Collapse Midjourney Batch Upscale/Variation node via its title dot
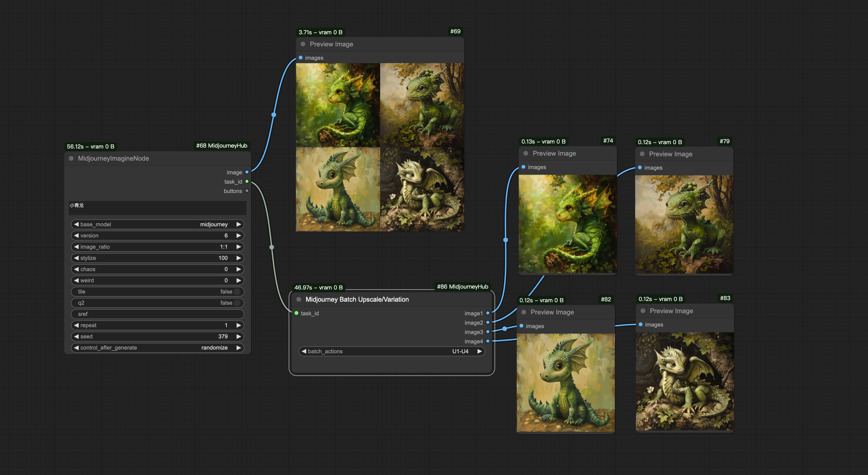Viewport: 868px width, 475px height. tap(299, 299)
